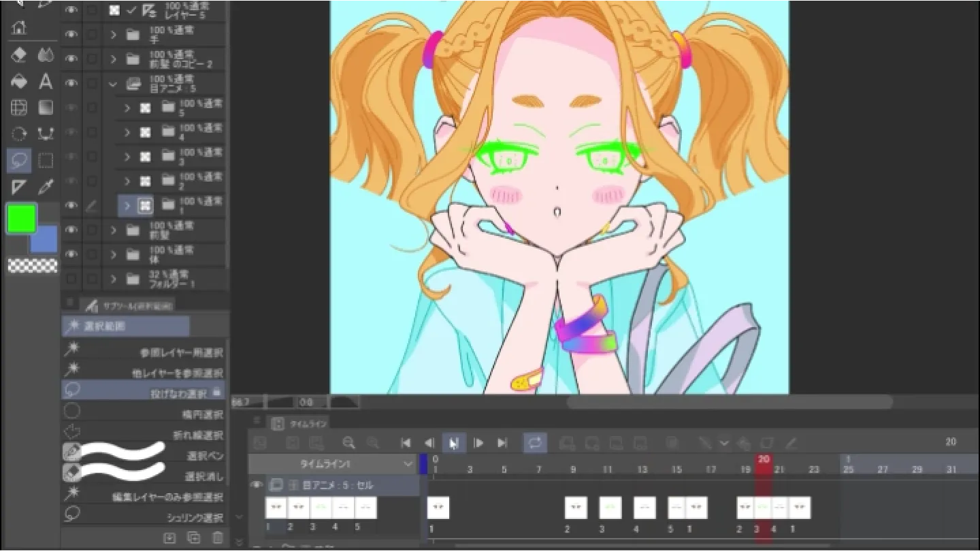Select the Blend tool with droplet icon
Image resolution: width=980 pixels, height=551 pixels.
(x=46, y=56)
